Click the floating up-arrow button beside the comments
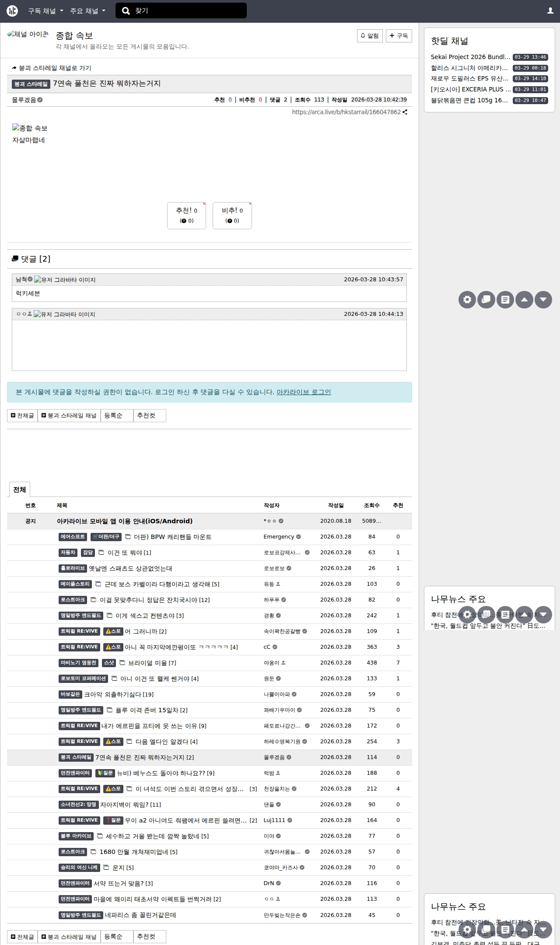The width and height of the screenshot is (560, 945). click(524, 300)
